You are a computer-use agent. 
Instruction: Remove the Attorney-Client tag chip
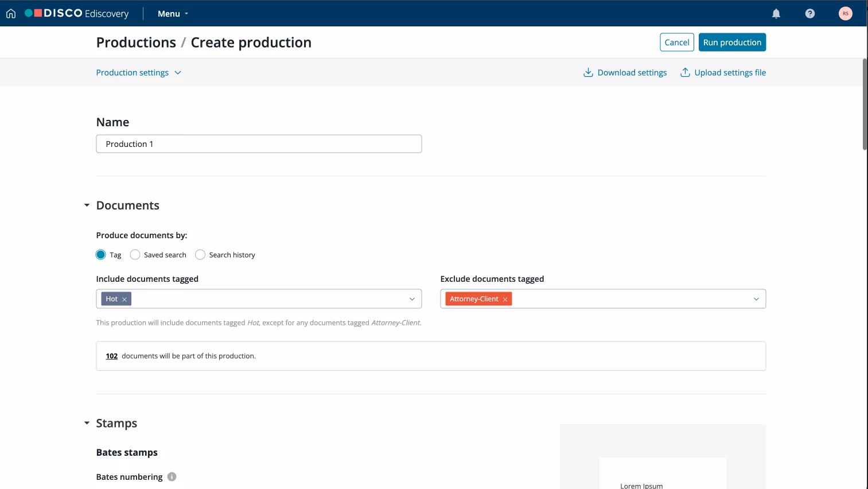[505, 299]
